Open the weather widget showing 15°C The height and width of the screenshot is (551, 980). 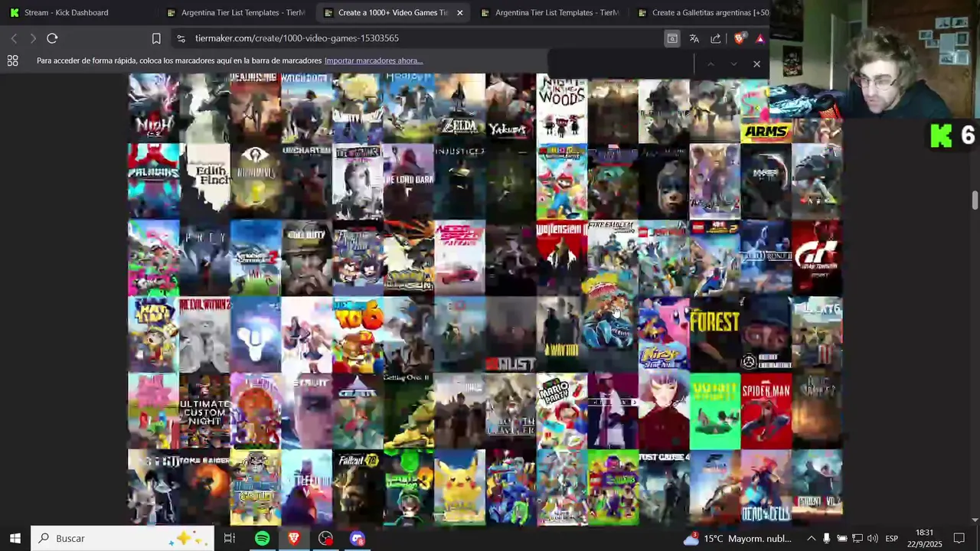coord(737,538)
